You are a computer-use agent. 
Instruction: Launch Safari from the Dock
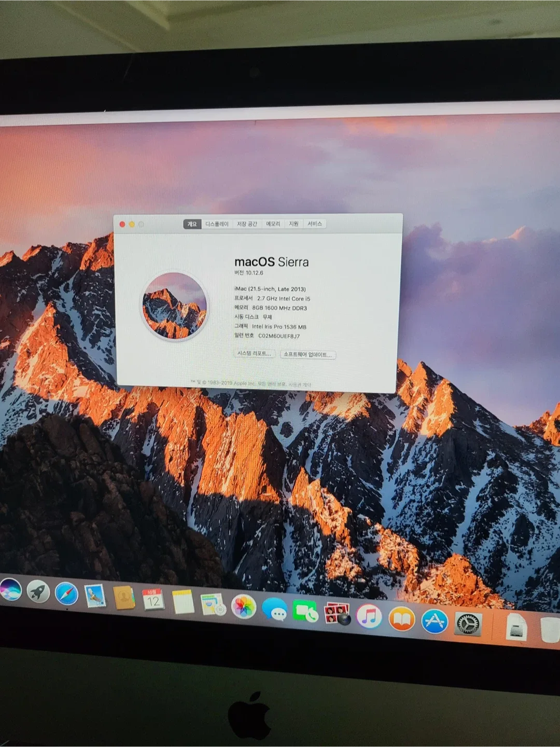coord(66,594)
